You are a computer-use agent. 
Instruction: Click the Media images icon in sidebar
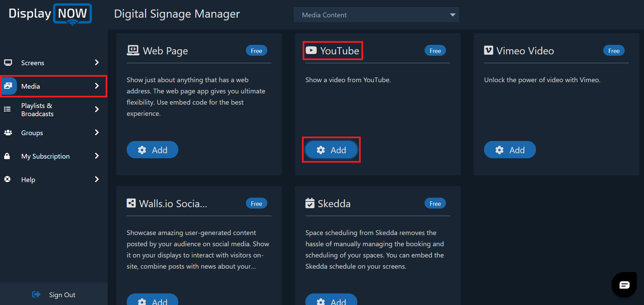(x=8, y=86)
